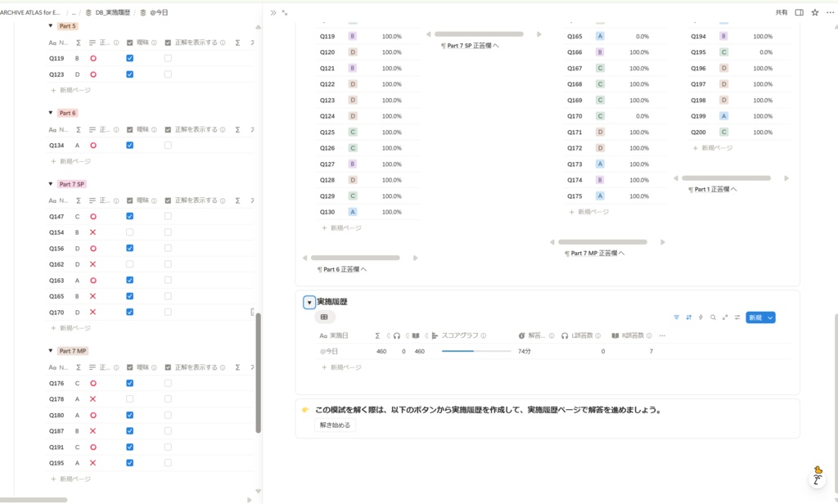Click info icon next to R誤答数 column

coord(649,335)
